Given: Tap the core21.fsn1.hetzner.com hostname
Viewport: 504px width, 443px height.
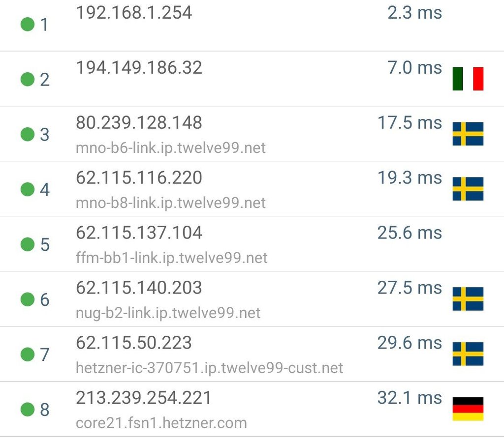Looking at the screenshot, I should coord(161,423).
